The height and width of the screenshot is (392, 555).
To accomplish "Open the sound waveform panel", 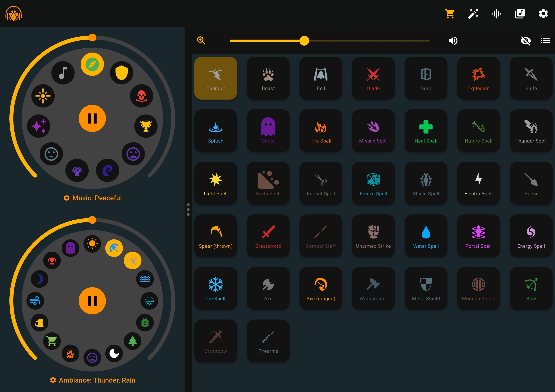I will point(497,14).
